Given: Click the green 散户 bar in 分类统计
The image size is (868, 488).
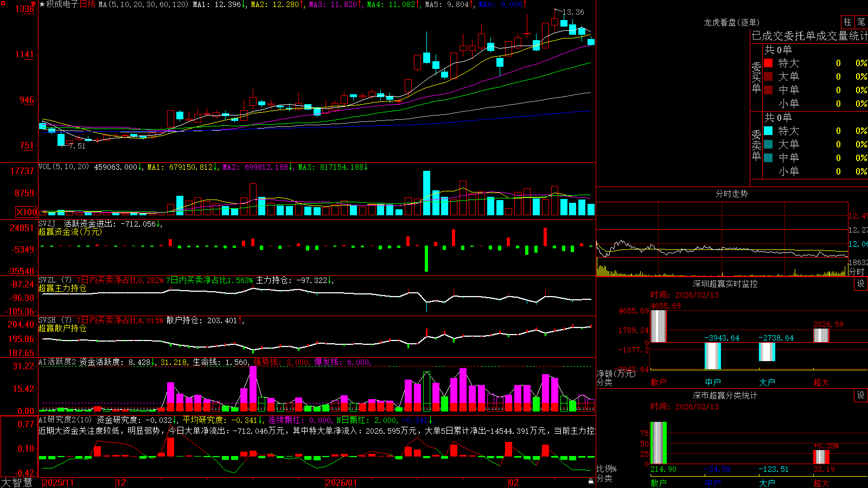Looking at the screenshot, I should (x=659, y=443).
